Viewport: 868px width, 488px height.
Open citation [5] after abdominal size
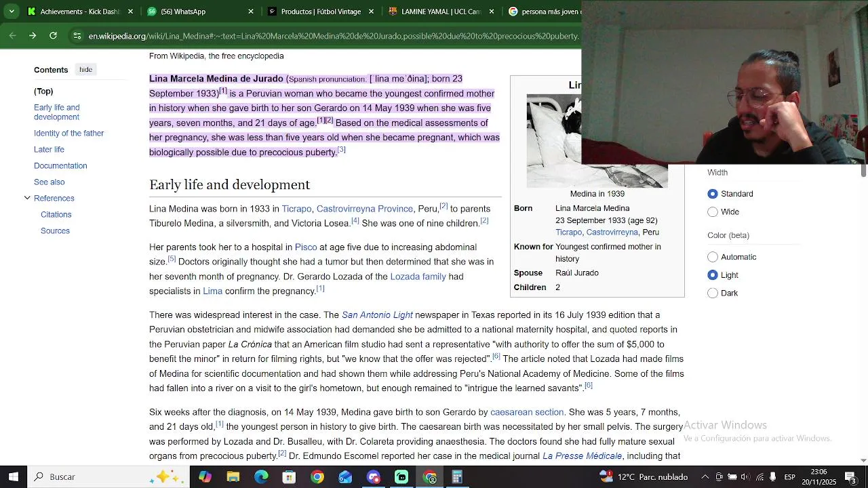point(172,259)
